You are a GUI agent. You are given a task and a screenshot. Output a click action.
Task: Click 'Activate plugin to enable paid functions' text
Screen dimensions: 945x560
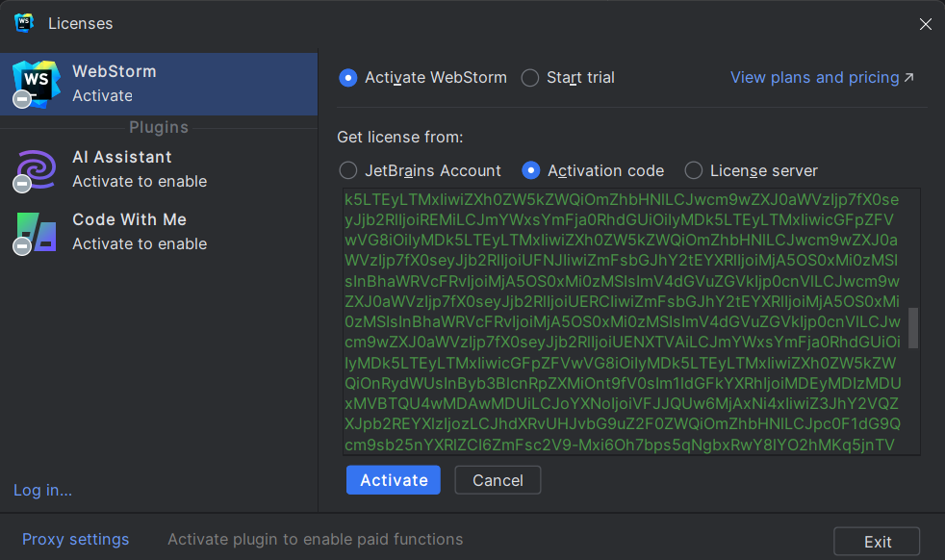[316, 539]
